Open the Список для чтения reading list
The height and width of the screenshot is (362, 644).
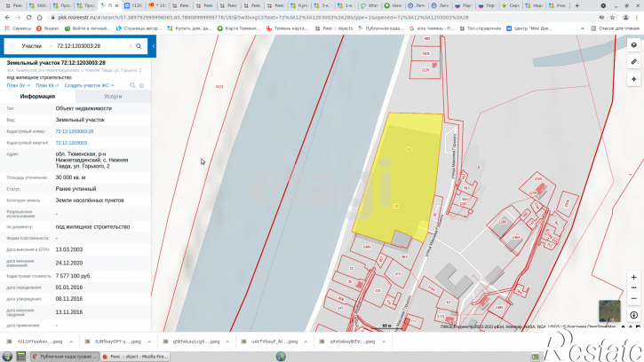pyautogui.click(x=614, y=28)
